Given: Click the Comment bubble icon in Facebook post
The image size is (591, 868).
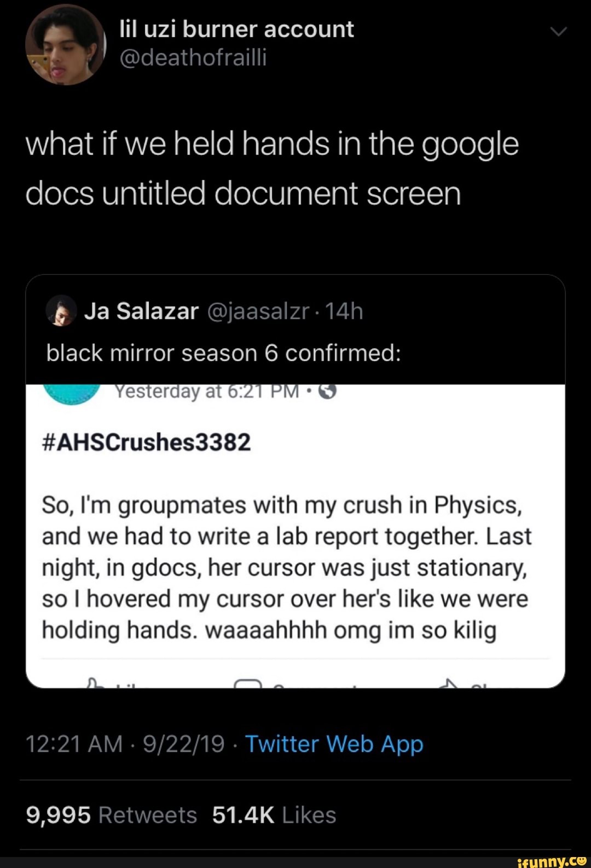Looking at the screenshot, I should (248, 683).
